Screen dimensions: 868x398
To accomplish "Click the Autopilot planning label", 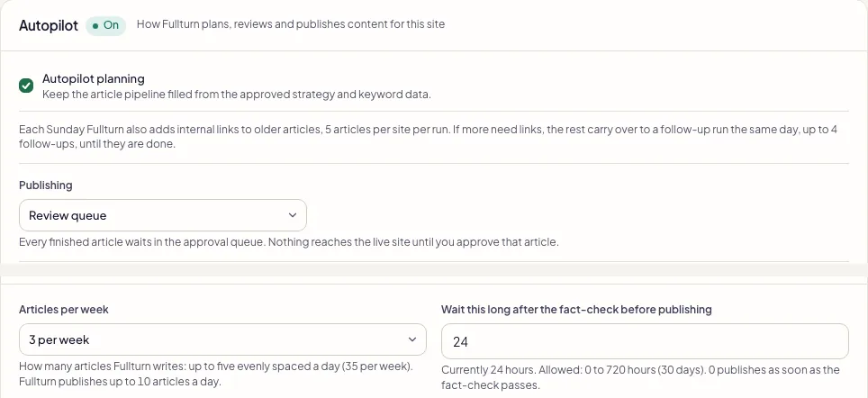I will (94, 78).
